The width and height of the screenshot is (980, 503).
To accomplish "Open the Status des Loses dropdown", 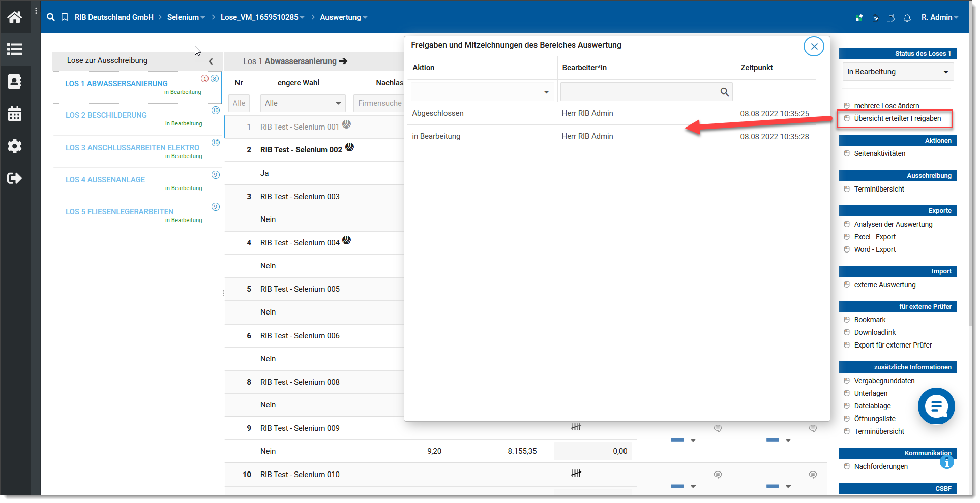I will [898, 72].
